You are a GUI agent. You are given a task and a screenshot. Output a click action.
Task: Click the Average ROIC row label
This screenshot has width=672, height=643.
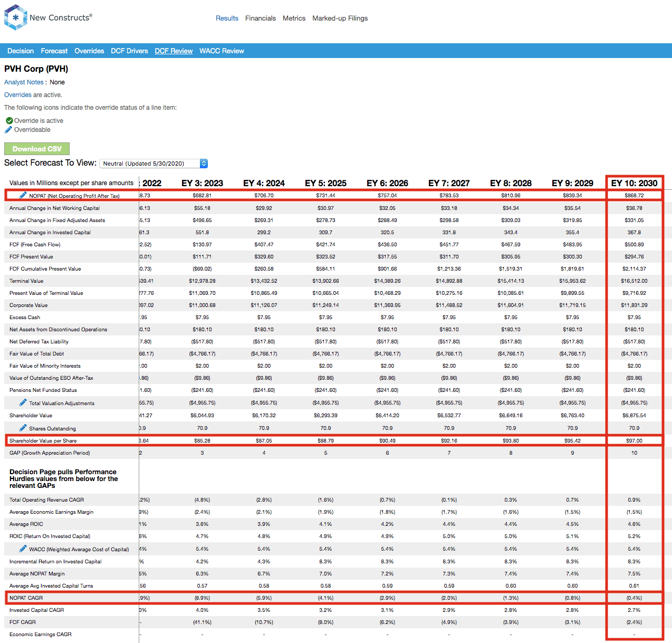26,524
